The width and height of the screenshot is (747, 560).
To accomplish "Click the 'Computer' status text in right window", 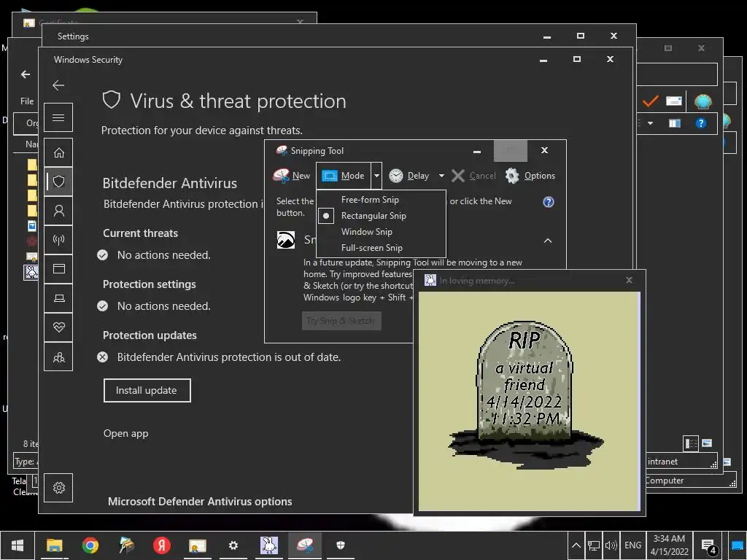I will coord(664,481).
